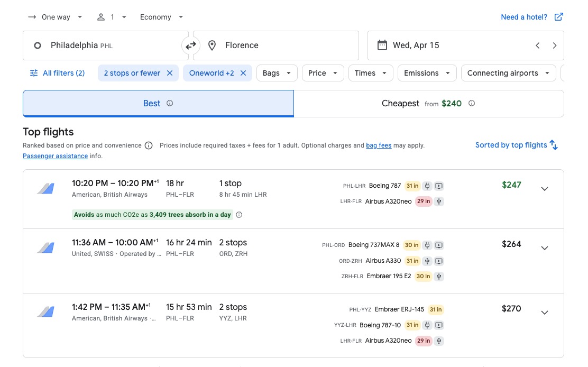Go to previous departure date

[x=537, y=45]
